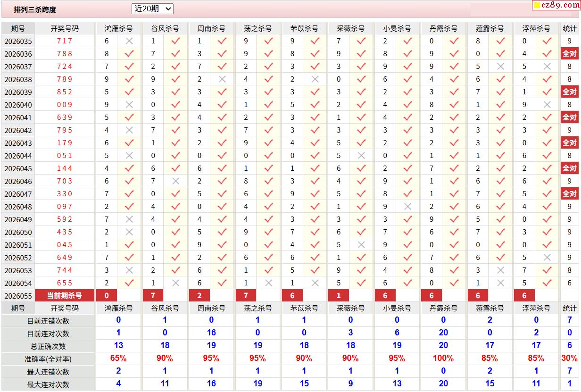Click the 准确率(全对率) row label

pos(48,359)
